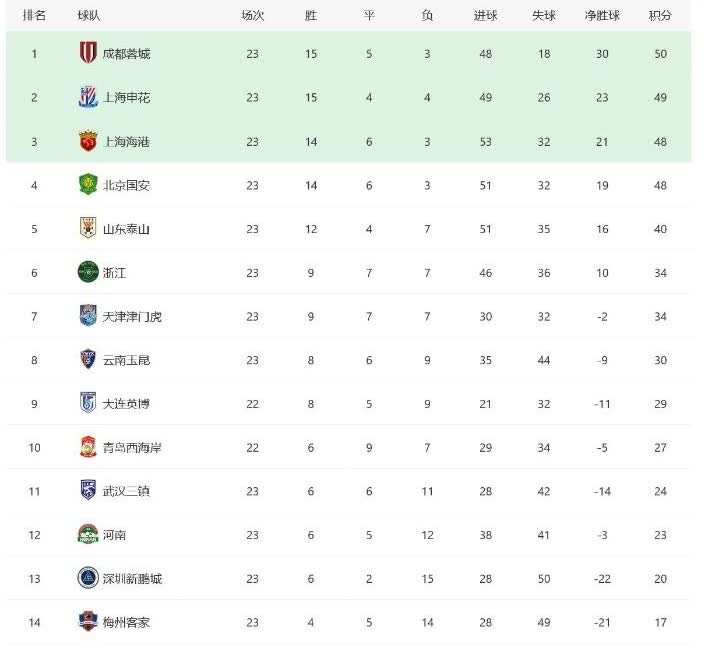Click the 大连英博 team badge
Image resolution: width=720 pixels, height=648 pixels.
(88, 403)
